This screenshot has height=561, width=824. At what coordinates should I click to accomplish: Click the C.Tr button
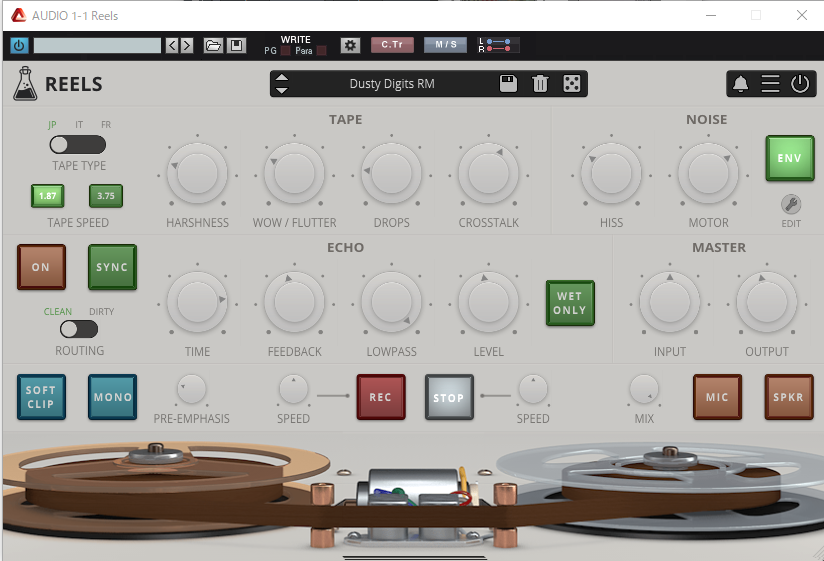[x=392, y=45]
